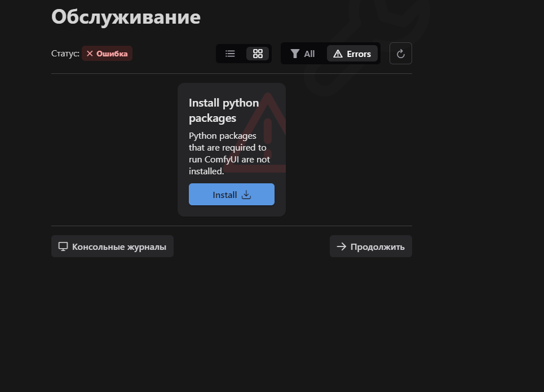Image resolution: width=544 pixels, height=392 pixels.
Task: Click the monitor icon beside Консольные журналы
Action: pyautogui.click(x=63, y=246)
